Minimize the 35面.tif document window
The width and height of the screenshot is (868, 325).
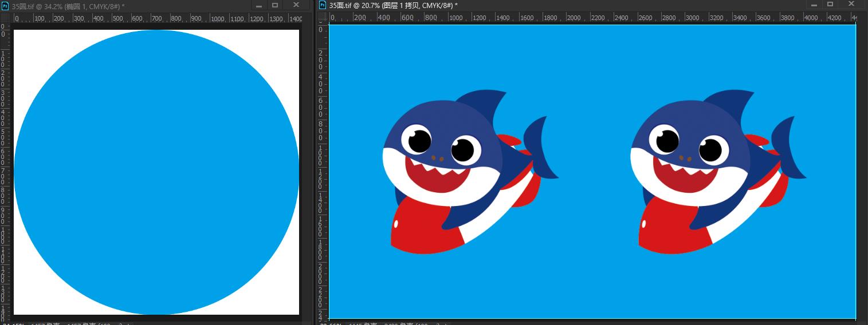[x=814, y=5]
